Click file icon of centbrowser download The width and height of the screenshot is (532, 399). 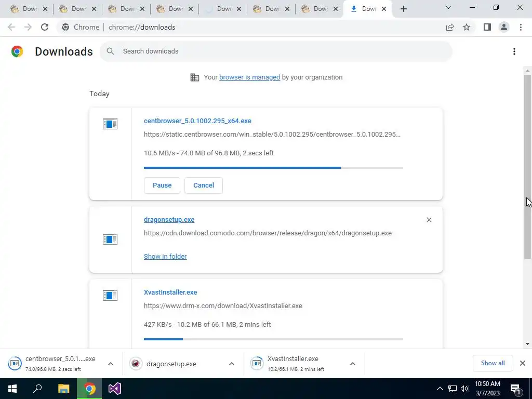(110, 124)
